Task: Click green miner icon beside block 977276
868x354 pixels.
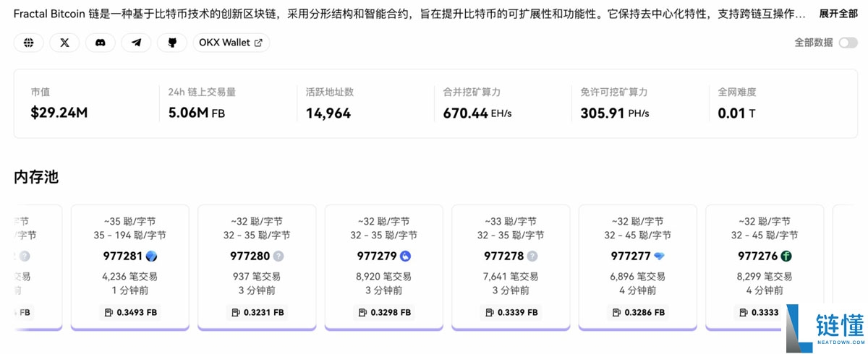Action: tap(786, 256)
